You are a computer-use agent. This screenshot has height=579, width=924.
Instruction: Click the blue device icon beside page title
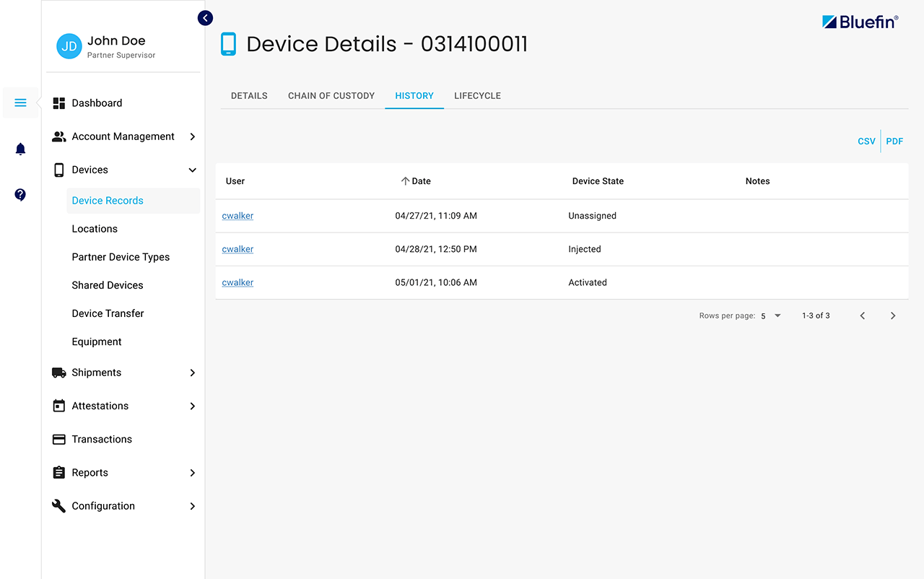click(228, 44)
